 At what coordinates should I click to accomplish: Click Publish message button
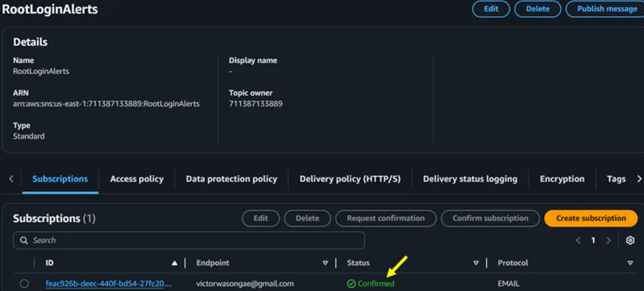click(x=606, y=9)
